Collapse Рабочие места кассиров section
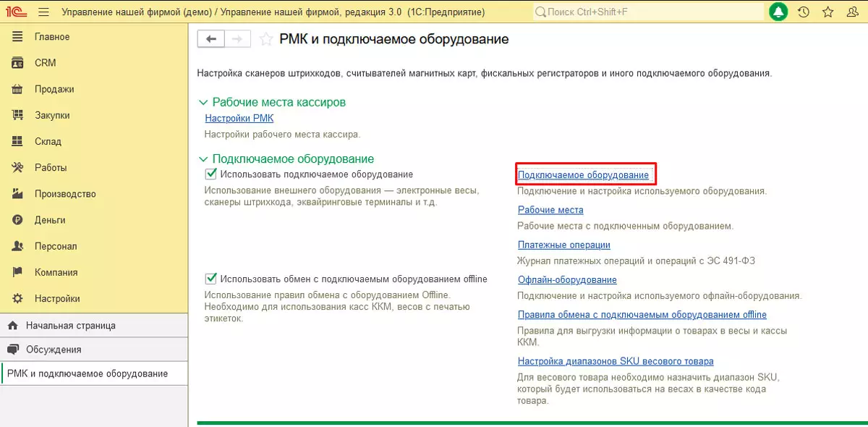Screen dimensions: 868x427 tap(203, 103)
